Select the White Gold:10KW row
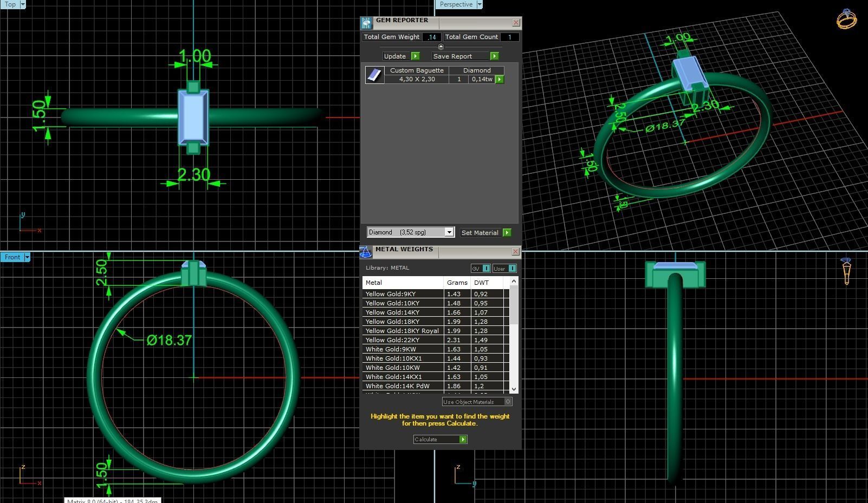Screen dimensions: 868x503 [436, 368]
